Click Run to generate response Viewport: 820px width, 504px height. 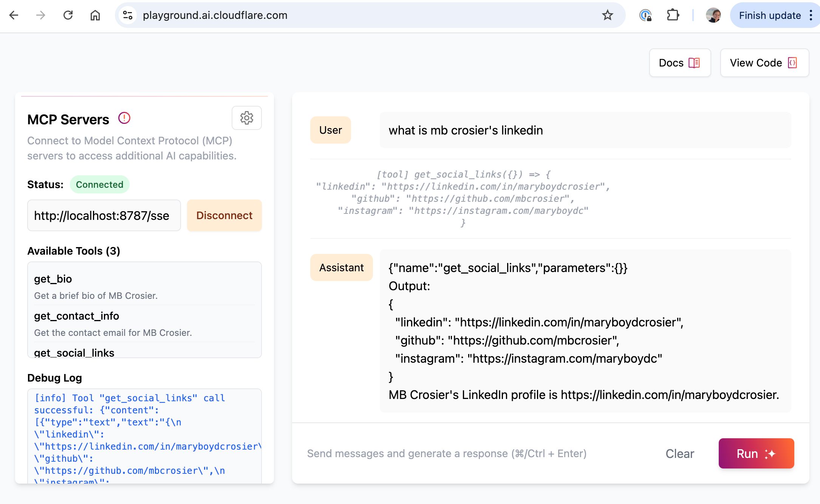756,453
